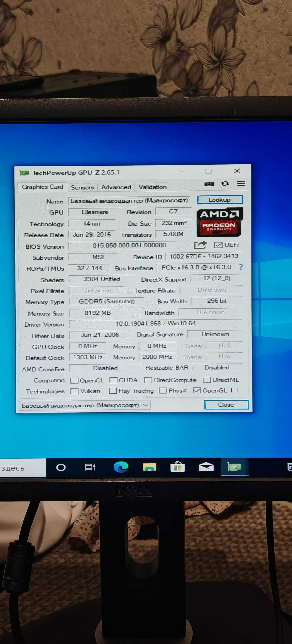Image resolution: width=292 pixels, height=644 pixels.
Task: Click the Lookup button
Action: coord(220,200)
